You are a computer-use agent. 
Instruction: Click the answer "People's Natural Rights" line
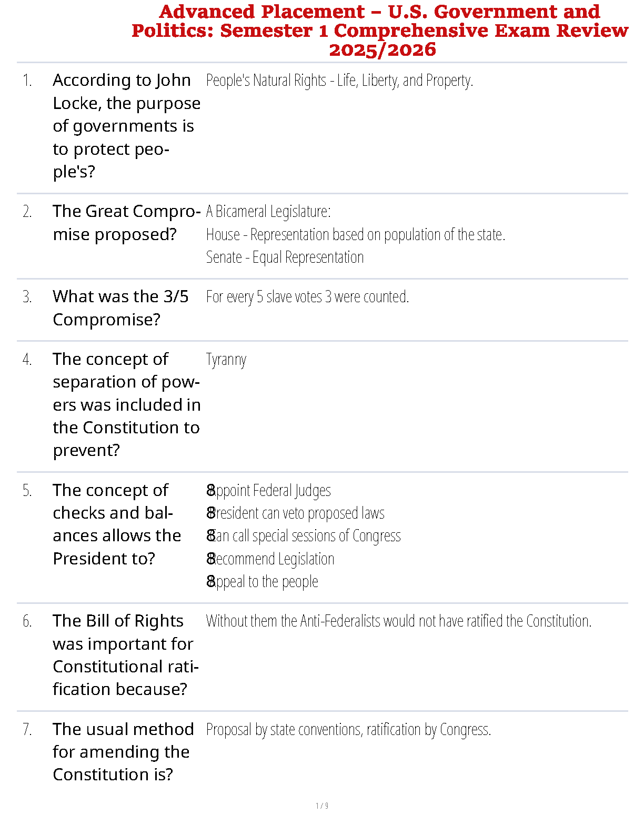(x=339, y=81)
